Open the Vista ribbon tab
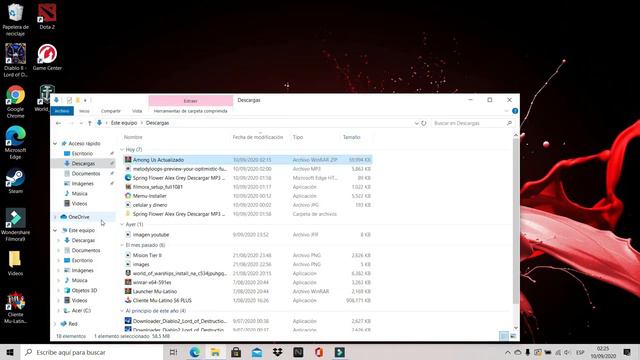 tap(137, 111)
